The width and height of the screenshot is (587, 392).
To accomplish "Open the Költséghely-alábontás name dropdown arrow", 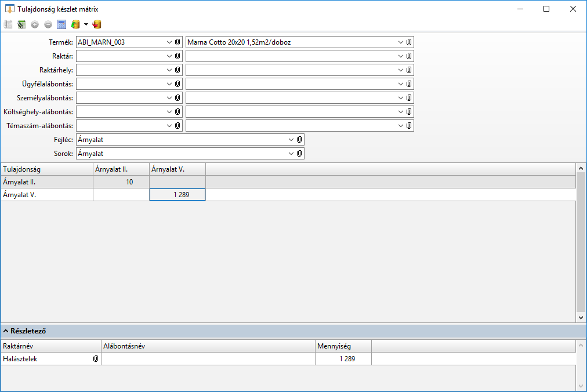I will point(401,111).
